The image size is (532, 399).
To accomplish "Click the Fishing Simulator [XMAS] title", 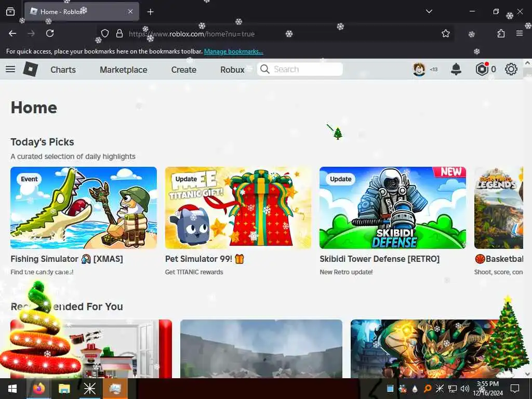I will coord(67,259).
